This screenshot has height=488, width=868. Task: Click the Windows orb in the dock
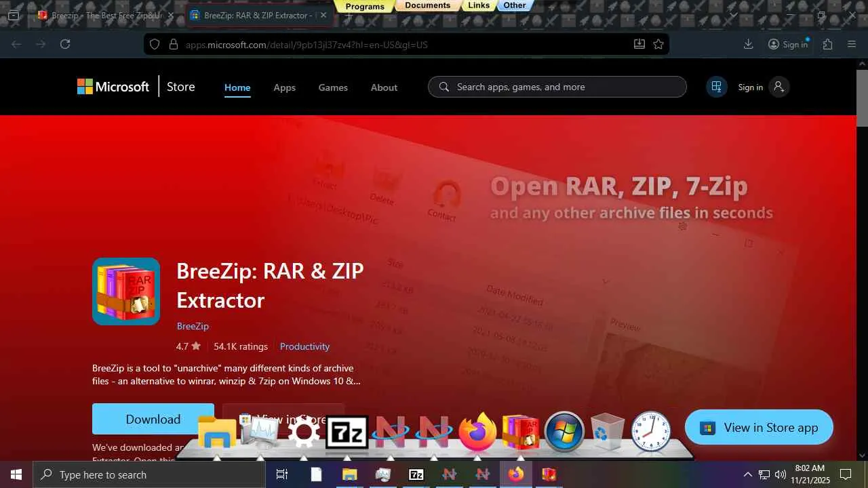564,432
